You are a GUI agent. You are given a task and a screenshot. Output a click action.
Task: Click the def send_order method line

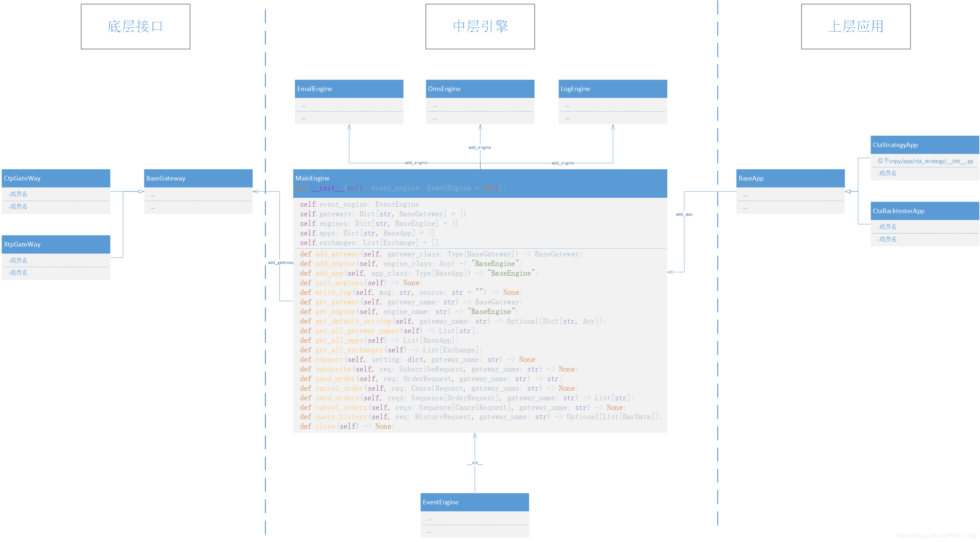pyautogui.click(x=431, y=379)
